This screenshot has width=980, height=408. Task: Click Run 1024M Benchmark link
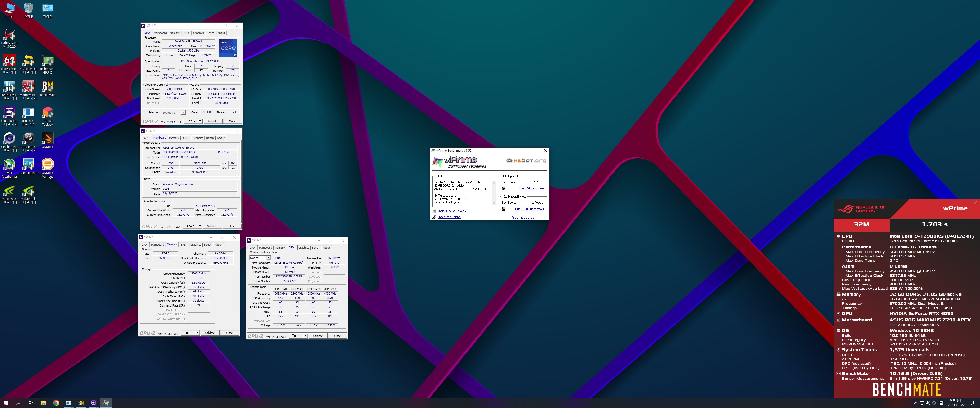[529, 209]
